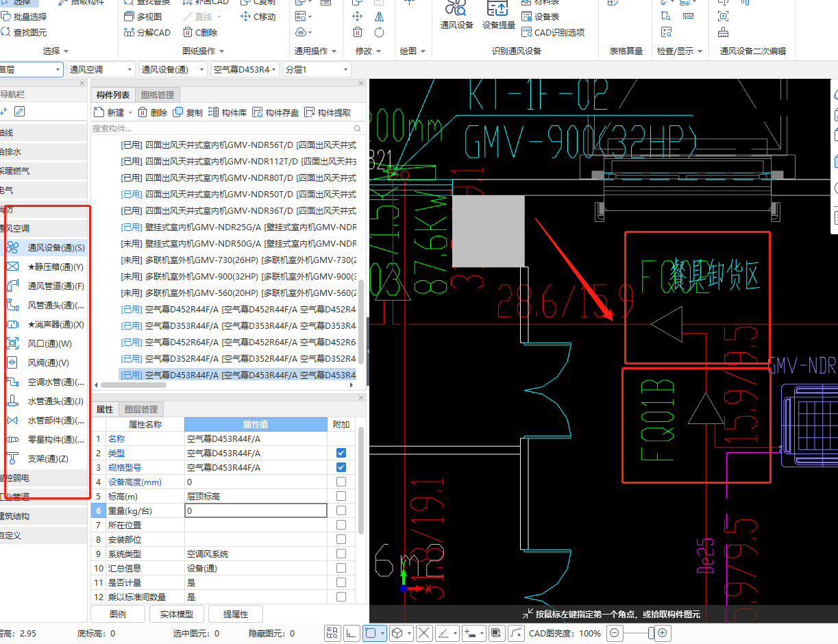
Task: Switch to the 构件列表 tab
Action: 113,95
